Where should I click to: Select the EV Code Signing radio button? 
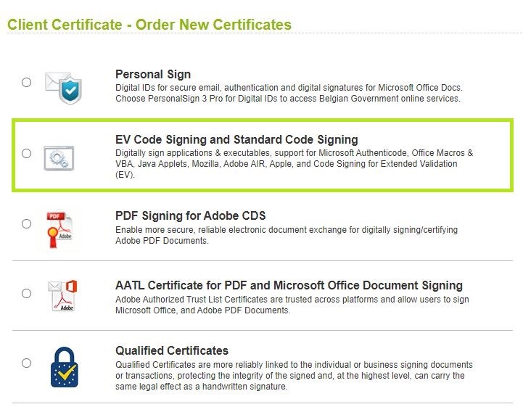point(26,154)
